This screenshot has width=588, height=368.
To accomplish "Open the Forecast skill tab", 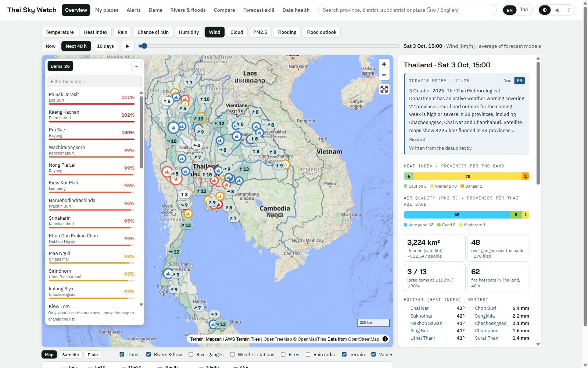I will [x=259, y=10].
